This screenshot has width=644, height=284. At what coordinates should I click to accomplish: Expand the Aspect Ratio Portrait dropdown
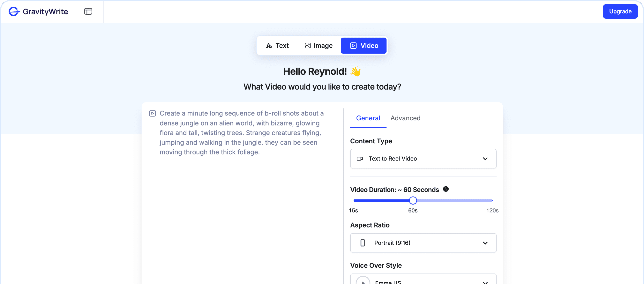(x=423, y=243)
